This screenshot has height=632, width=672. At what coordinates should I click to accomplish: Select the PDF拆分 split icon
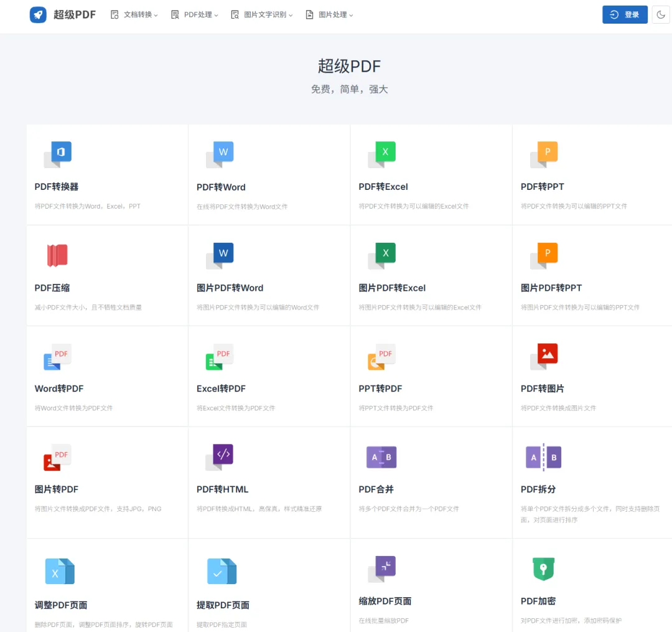(x=543, y=457)
